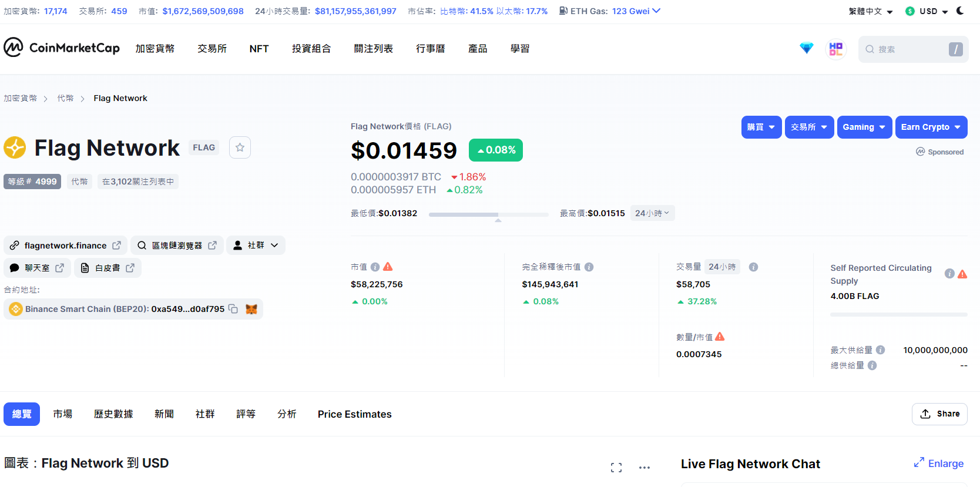980x487 pixels.
Task: Click total supply info icon
Action: (x=872, y=365)
